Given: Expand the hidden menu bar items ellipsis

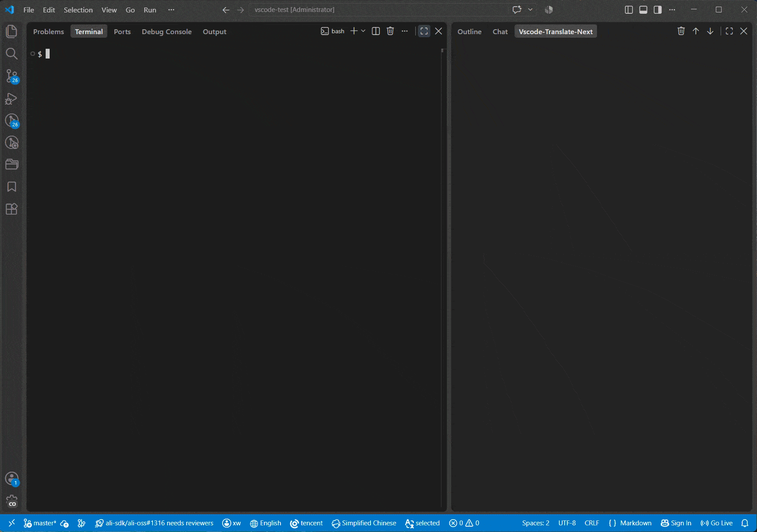Looking at the screenshot, I should pyautogui.click(x=171, y=10).
